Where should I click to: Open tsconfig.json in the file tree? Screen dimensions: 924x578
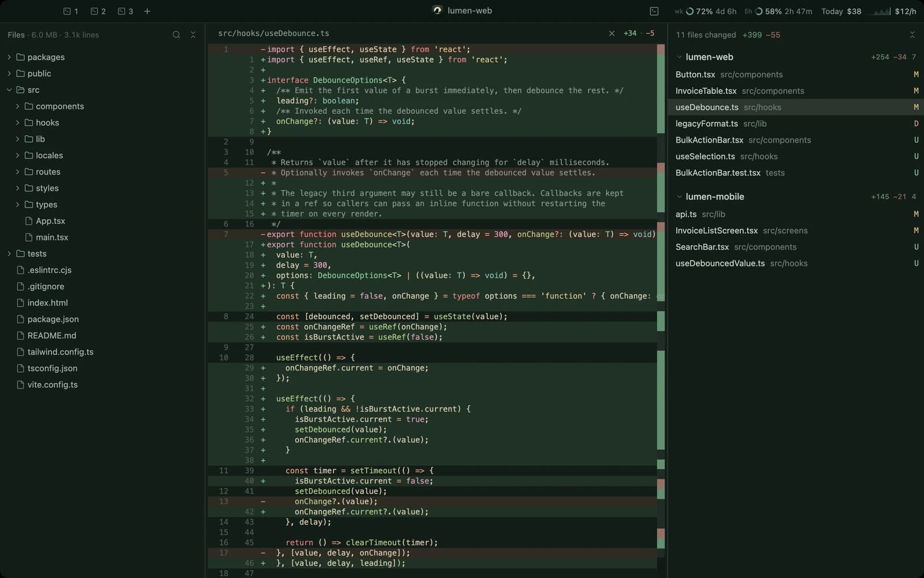click(x=102, y=368)
